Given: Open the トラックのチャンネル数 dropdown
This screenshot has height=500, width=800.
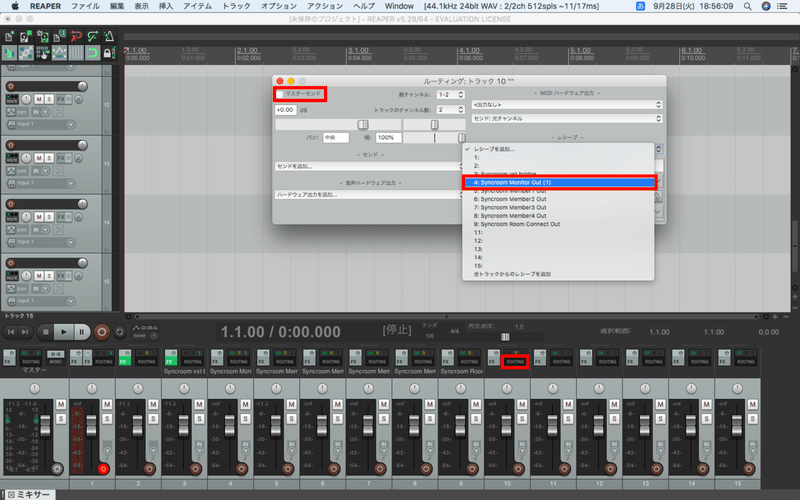Looking at the screenshot, I should (x=451, y=110).
